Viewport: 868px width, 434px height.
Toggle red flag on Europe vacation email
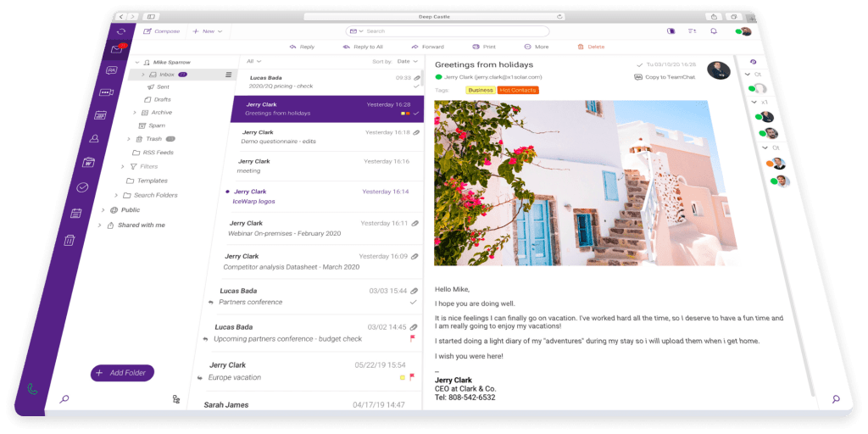click(412, 376)
